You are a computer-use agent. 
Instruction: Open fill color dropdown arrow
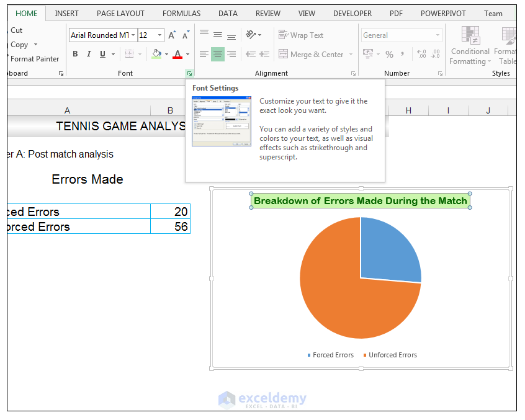[x=166, y=54]
